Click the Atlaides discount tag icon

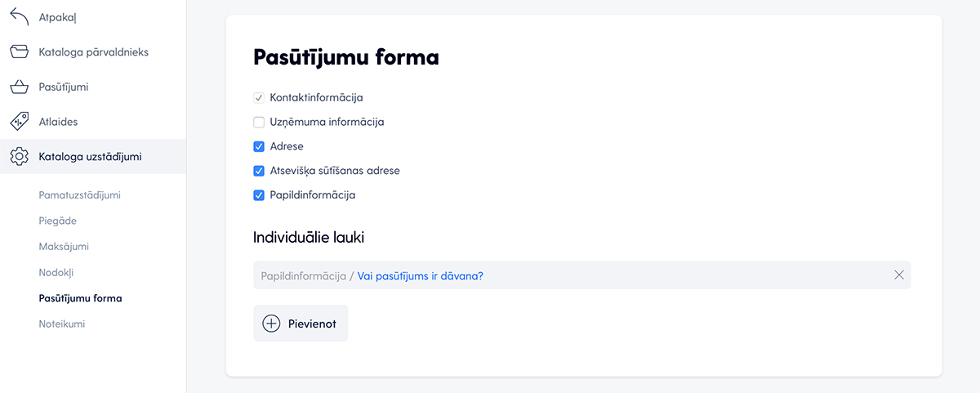19,122
